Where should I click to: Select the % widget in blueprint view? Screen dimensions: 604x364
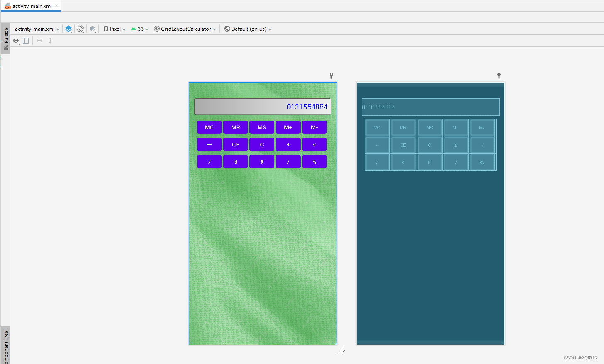(482, 163)
